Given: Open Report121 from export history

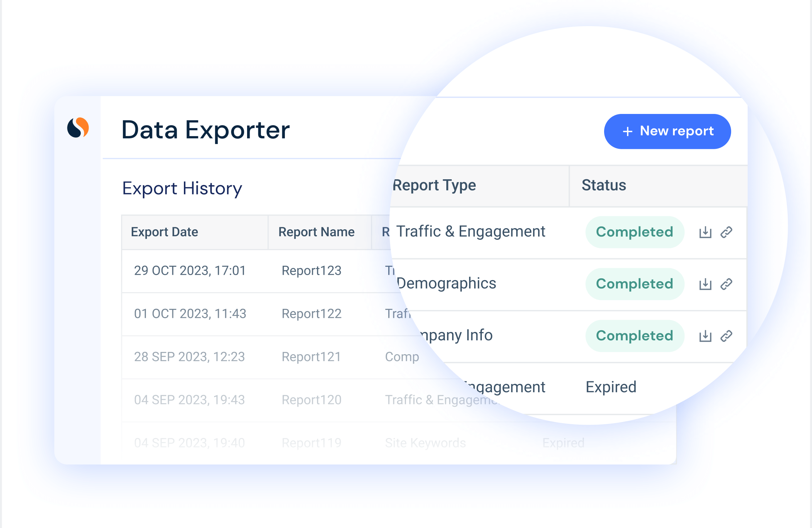Looking at the screenshot, I should (x=311, y=357).
